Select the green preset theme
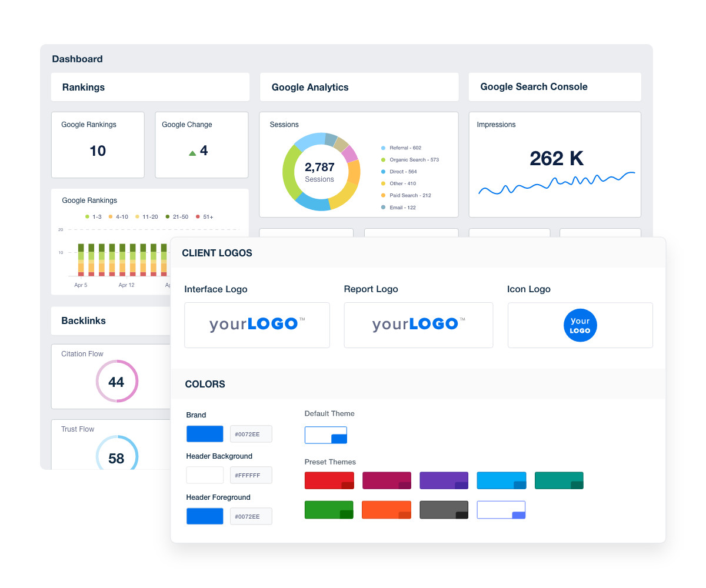Screen dimensions: 706x588 click(329, 510)
